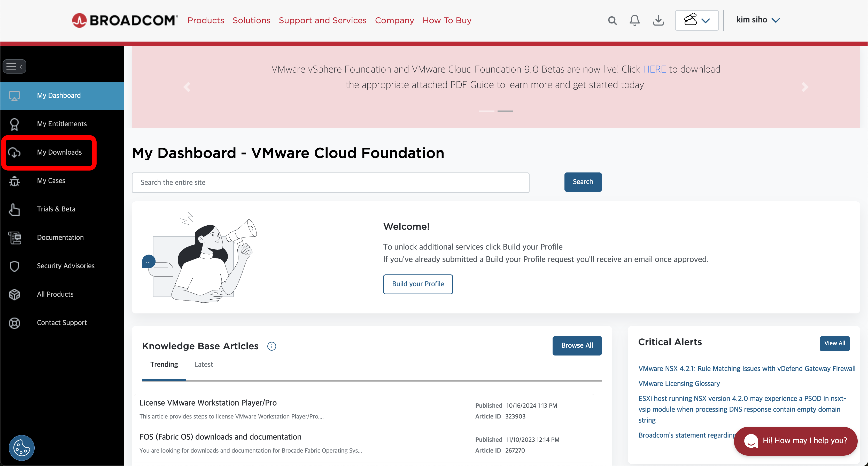Click the My Cases bug icon
This screenshot has width=868, height=466.
point(14,181)
